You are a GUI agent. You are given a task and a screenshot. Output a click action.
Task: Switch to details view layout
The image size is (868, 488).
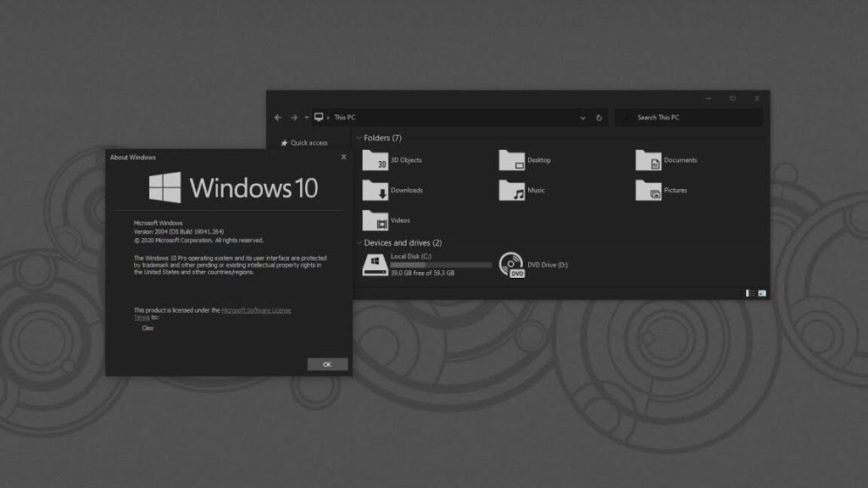click(x=750, y=293)
